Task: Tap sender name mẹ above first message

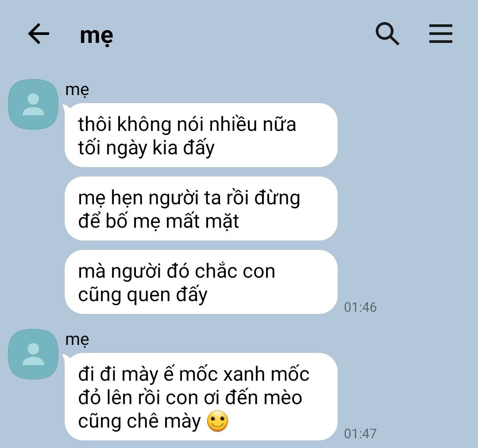Action: 77,91
